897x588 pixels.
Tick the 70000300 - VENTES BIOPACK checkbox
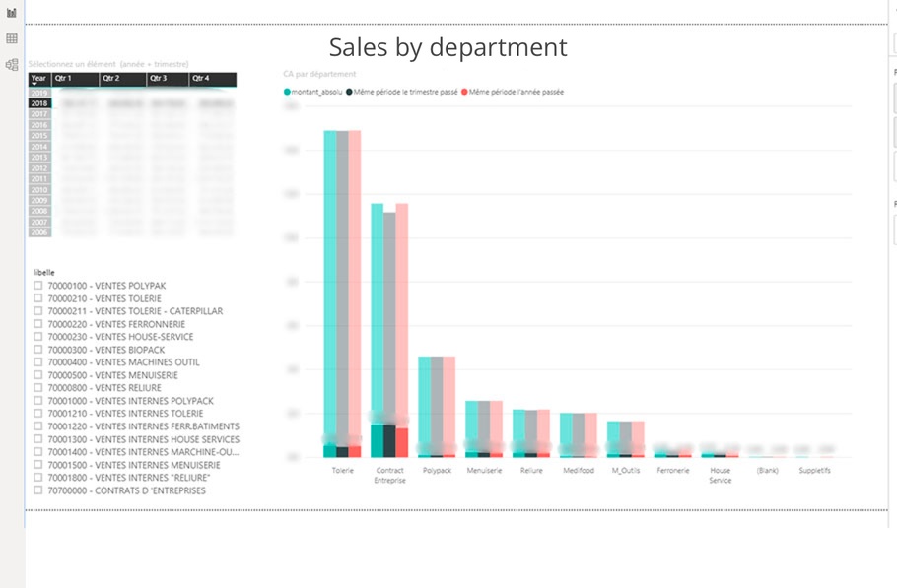tap(38, 350)
